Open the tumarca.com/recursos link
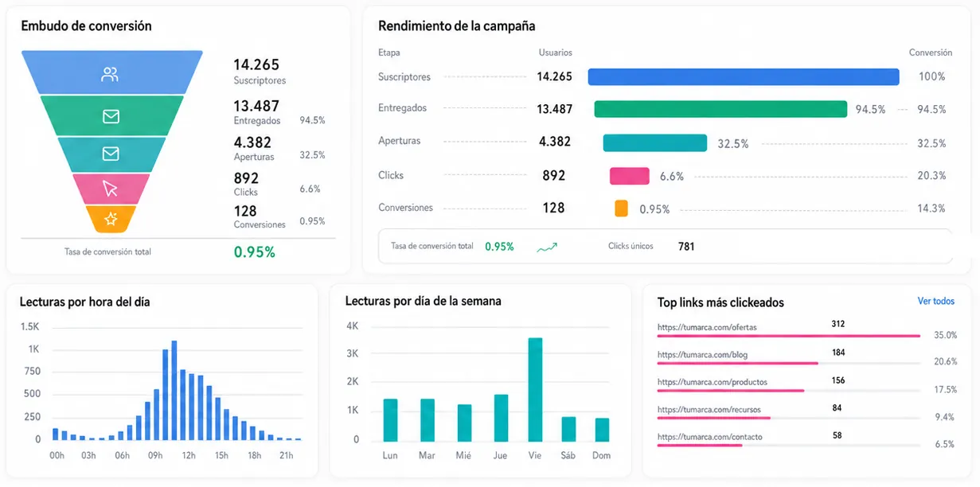 pyautogui.click(x=709, y=410)
